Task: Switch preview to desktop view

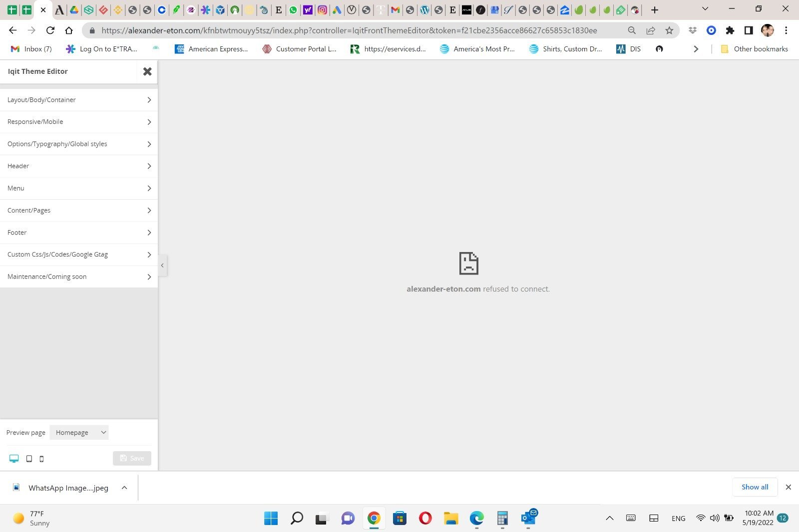Action: point(14,459)
